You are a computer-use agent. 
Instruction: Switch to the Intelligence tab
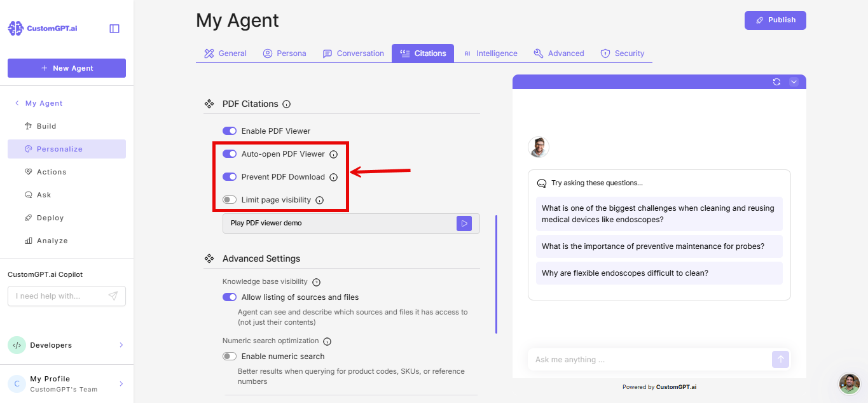490,53
